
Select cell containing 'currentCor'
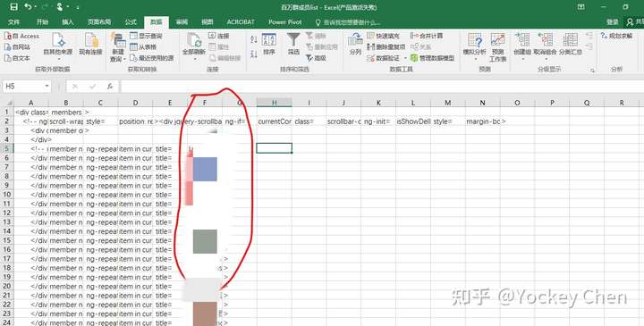click(x=275, y=121)
